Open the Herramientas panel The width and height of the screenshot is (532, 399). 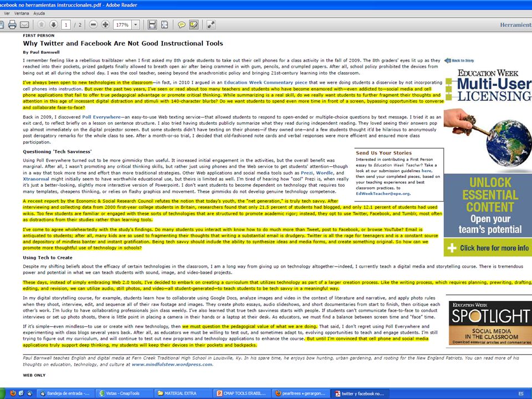pyautogui.click(x=516, y=25)
